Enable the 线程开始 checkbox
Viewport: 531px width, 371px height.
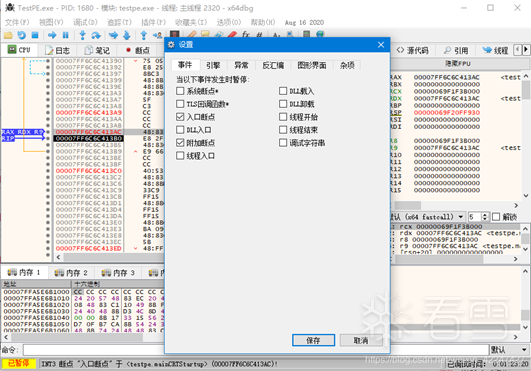283,117
